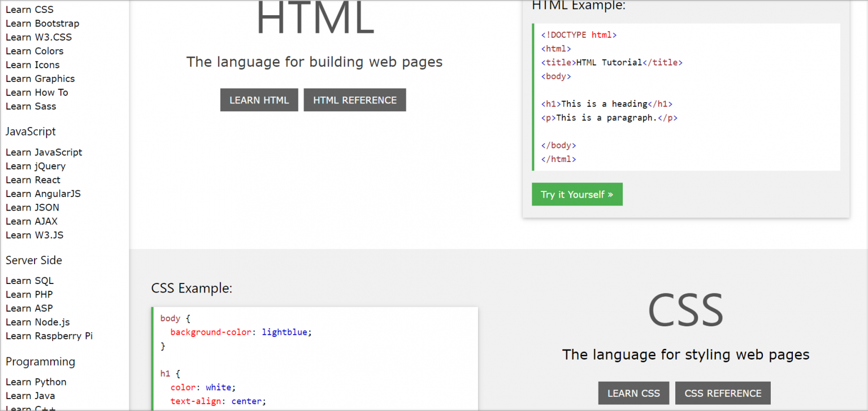
Task: Click Learn Raspberry Pi link
Action: [x=49, y=336]
